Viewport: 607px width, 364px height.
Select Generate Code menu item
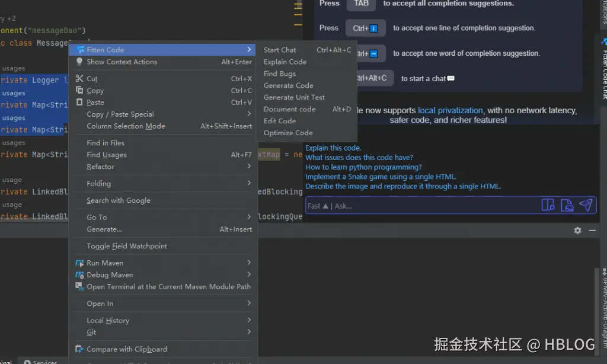307,85
